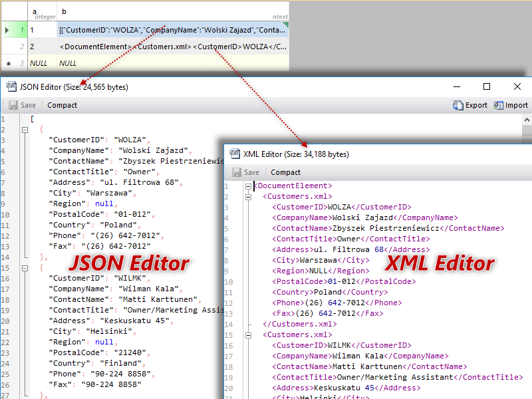Click the "Phone": "90-224 8858" JSON line

coord(102,374)
